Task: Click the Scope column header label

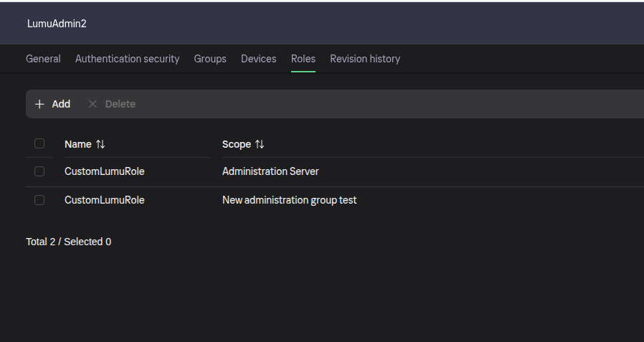Action: [236, 144]
